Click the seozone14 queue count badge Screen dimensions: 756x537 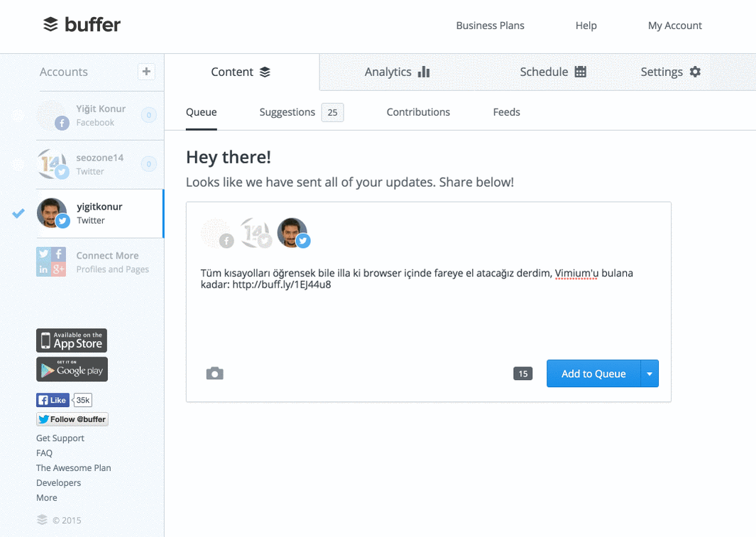(x=148, y=164)
